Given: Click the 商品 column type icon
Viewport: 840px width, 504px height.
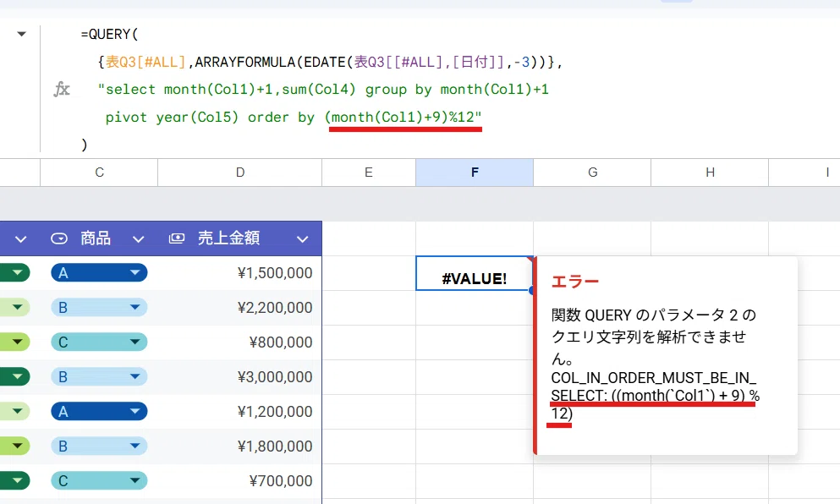Looking at the screenshot, I should (x=59, y=238).
